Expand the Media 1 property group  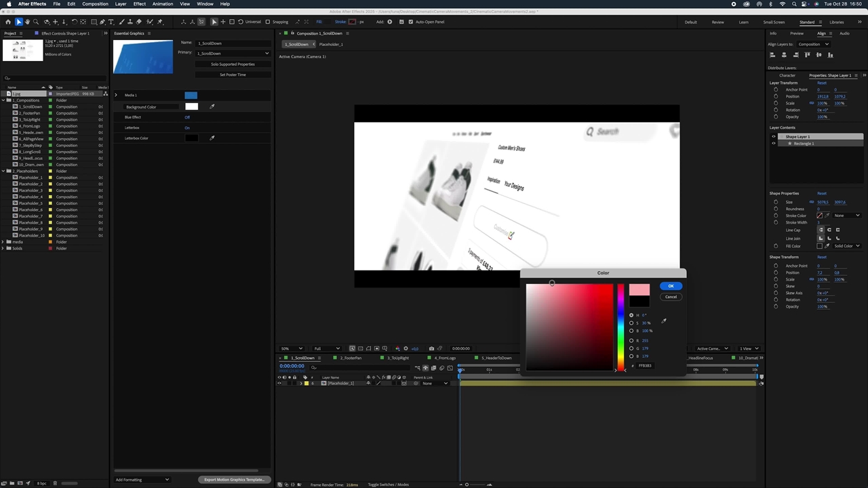click(116, 95)
